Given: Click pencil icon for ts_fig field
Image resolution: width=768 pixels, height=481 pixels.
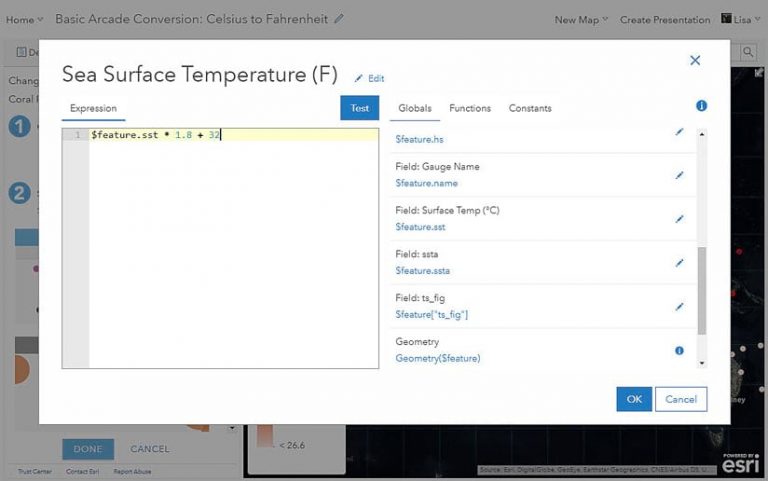Looking at the screenshot, I should [679, 307].
